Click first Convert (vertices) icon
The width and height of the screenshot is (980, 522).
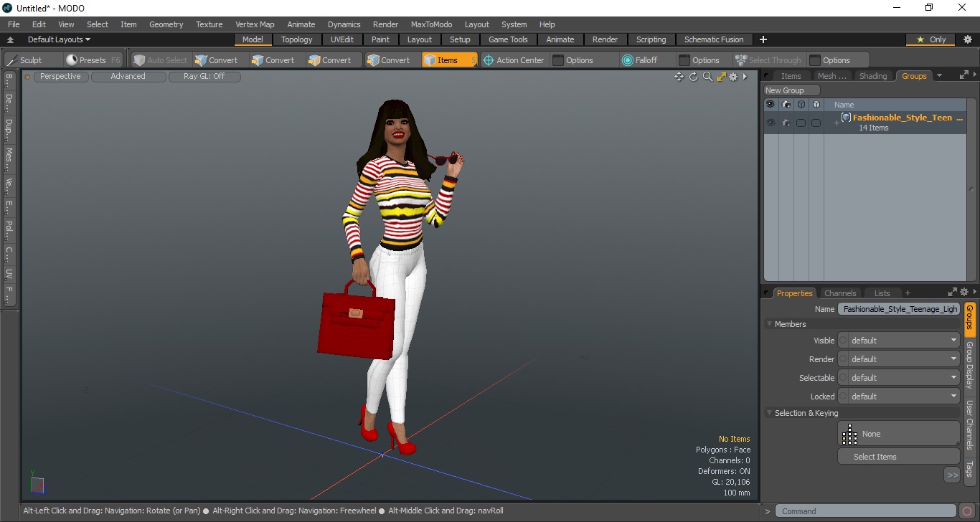(201, 60)
